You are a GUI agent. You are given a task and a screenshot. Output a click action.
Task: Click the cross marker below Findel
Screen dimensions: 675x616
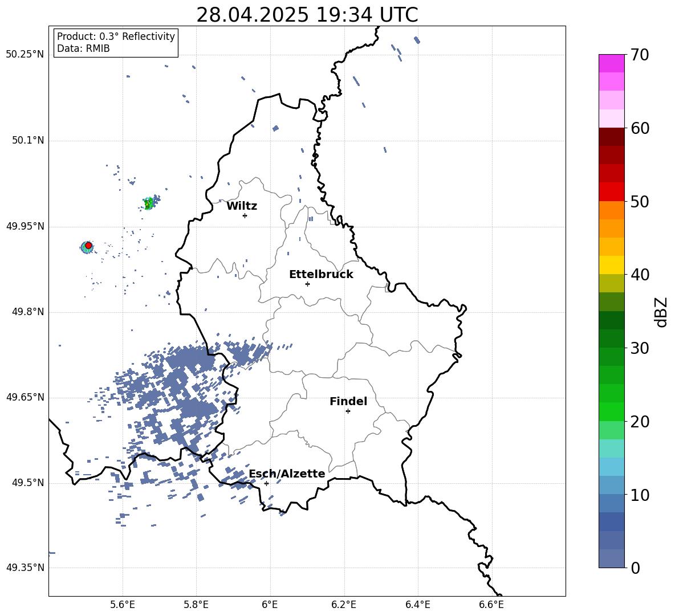[x=348, y=411]
